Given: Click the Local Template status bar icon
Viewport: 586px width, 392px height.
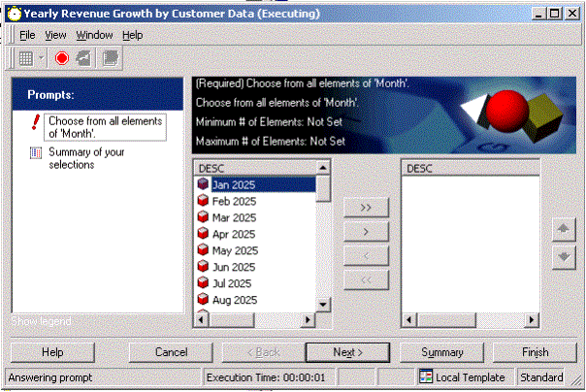Looking at the screenshot, I should pos(427,377).
